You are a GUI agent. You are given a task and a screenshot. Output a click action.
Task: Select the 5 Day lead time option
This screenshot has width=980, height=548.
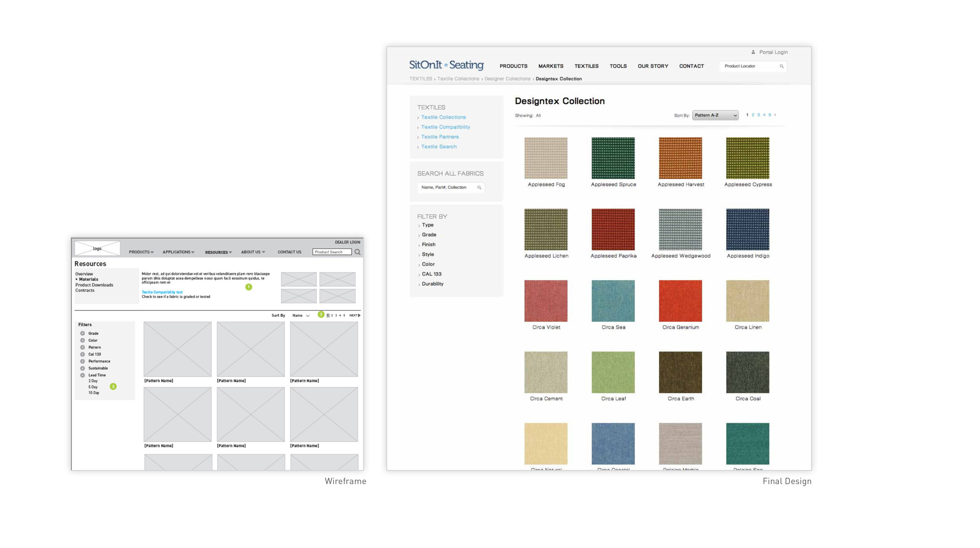pyautogui.click(x=93, y=387)
